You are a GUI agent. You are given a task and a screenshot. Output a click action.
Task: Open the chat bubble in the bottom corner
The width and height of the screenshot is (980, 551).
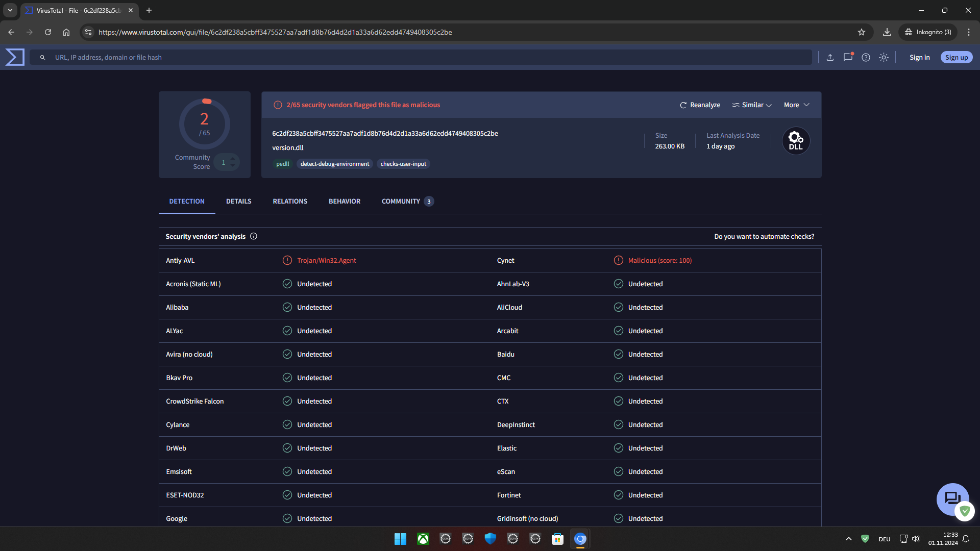tap(952, 499)
